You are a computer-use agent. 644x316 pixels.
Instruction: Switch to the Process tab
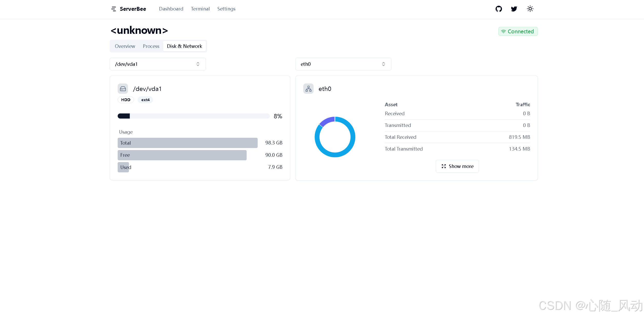coord(151,46)
